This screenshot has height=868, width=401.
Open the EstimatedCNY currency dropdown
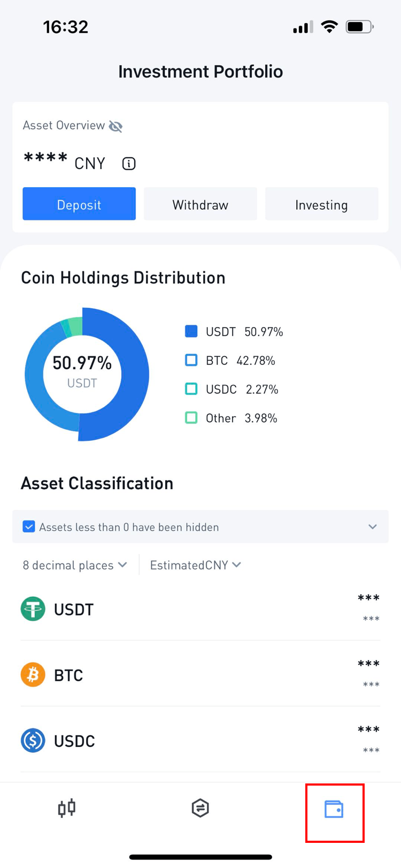(x=195, y=566)
